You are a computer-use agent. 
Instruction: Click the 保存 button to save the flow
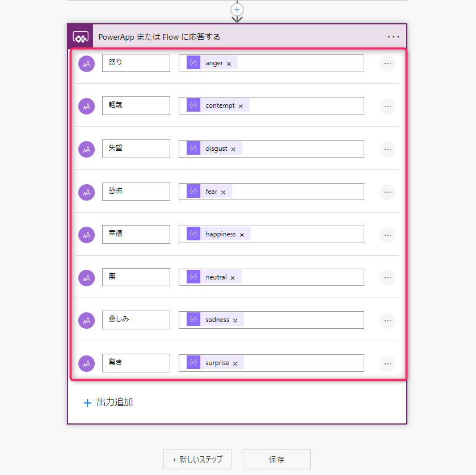point(276,459)
